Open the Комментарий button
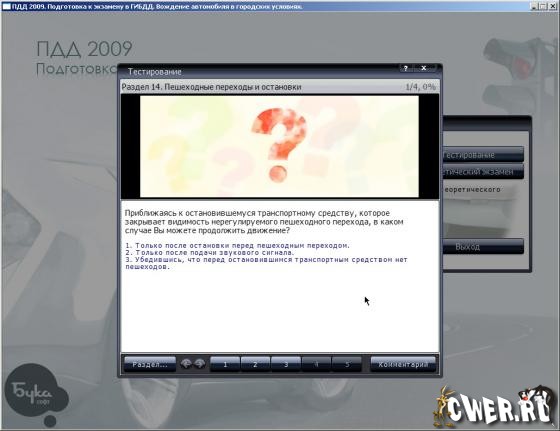 coord(403,365)
